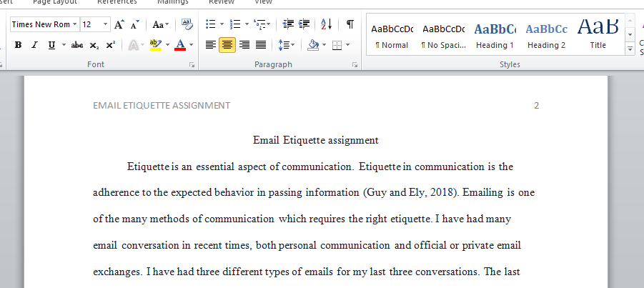Screen dimensions: 644x288
Task: Open the font size dropdown
Action: pyautogui.click(x=105, y=24)
